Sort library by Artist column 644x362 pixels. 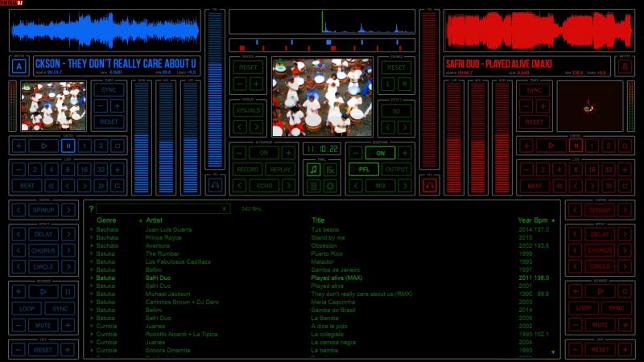tap(154, 220)
